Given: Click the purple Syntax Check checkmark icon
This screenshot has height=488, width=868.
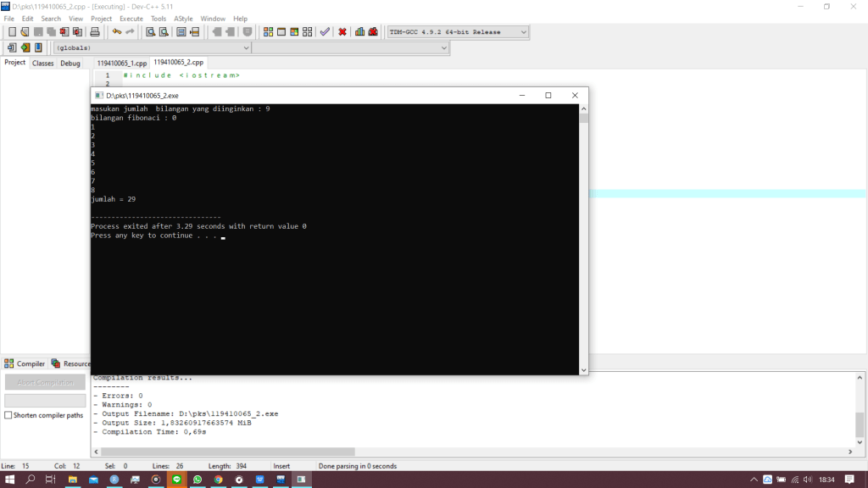Looking at the screenshot, I should [325, 32].
